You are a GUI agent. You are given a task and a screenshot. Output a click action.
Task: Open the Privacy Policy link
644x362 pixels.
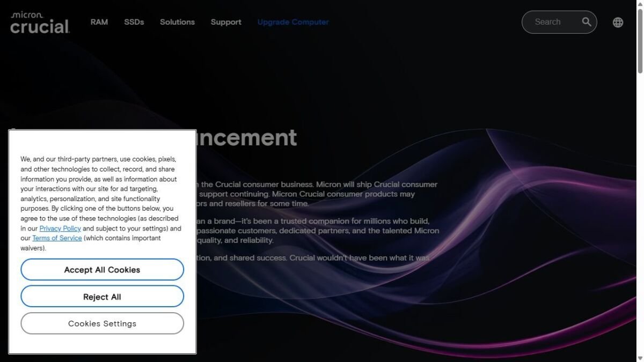click(60, 228)
